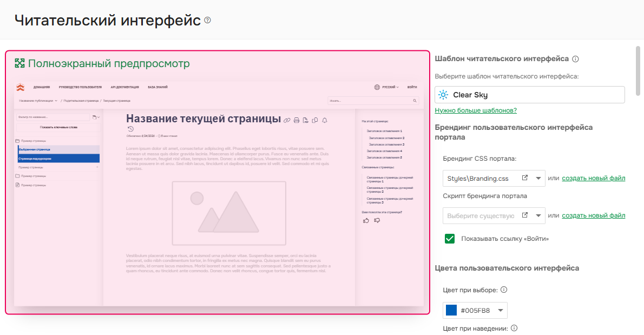
Task: Click the green fullscreen expand icon
Action: pos(19,63)
